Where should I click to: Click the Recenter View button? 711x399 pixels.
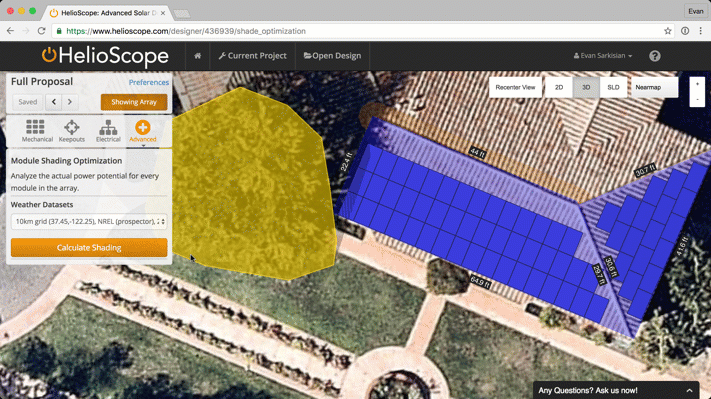pos(515,87)
